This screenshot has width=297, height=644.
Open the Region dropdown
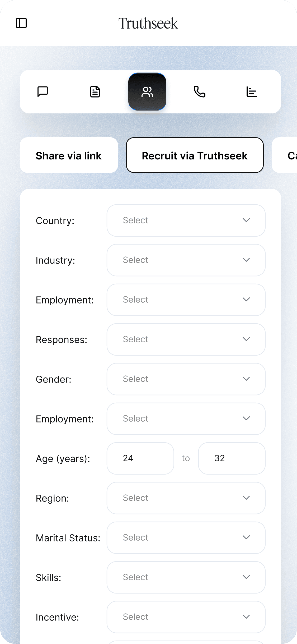pos(186,498)
